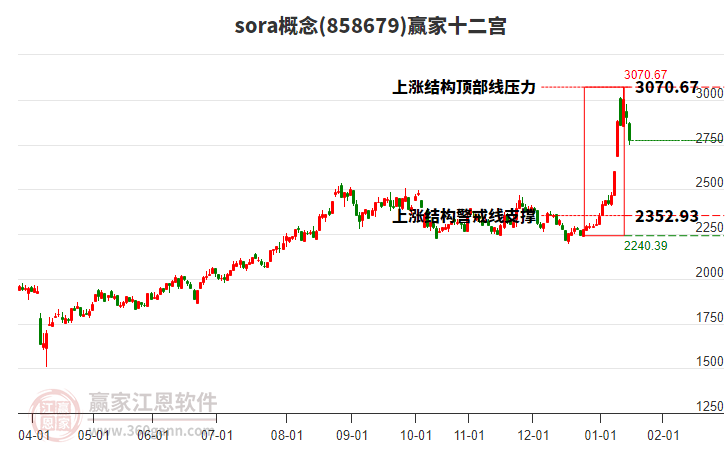Click the small red 3070.67 label
The height and width of the screenshot is (450, 726).
point(645,75)
